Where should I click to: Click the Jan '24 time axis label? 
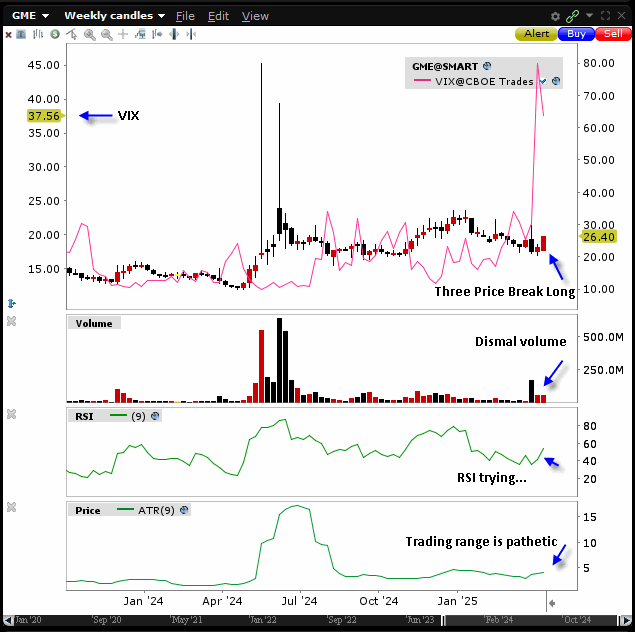(x=143, y=601)
